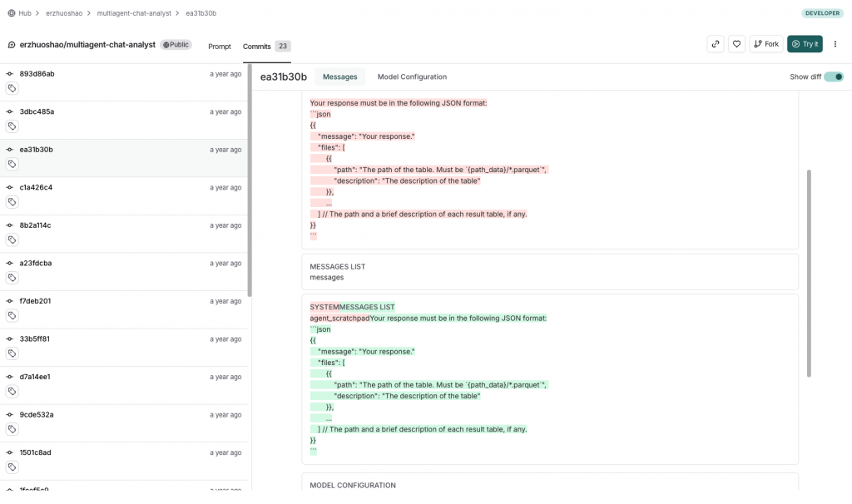Select commit d7a14ee1 in list
The height and width of the screenshot is (504, 852).
click(x=123, y=385)
